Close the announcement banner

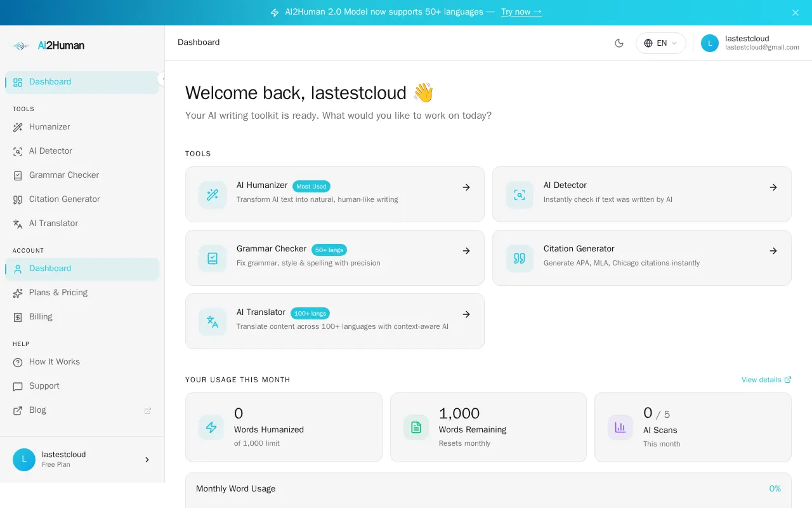(796, 13)
